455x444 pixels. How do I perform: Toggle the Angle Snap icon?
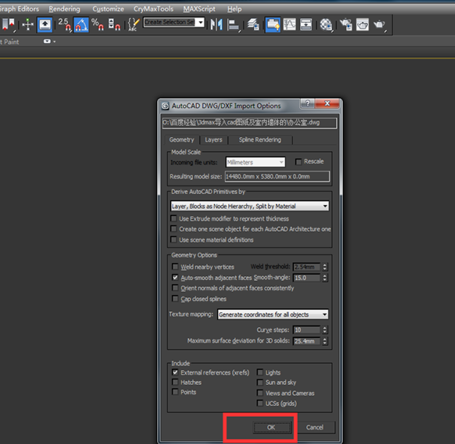[x=81, y=25]
